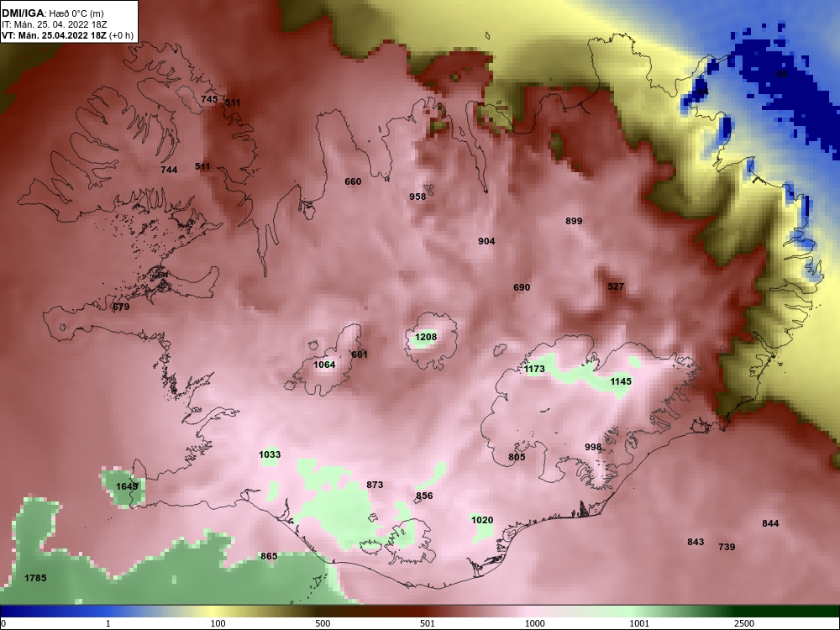Click the 1173 value on Vatnajökull

coord(534,369)
